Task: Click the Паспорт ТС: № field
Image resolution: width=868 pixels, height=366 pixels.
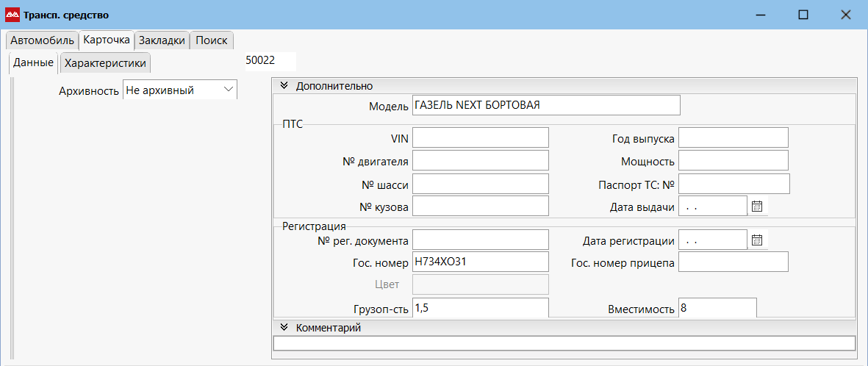Action: (734, 184)
